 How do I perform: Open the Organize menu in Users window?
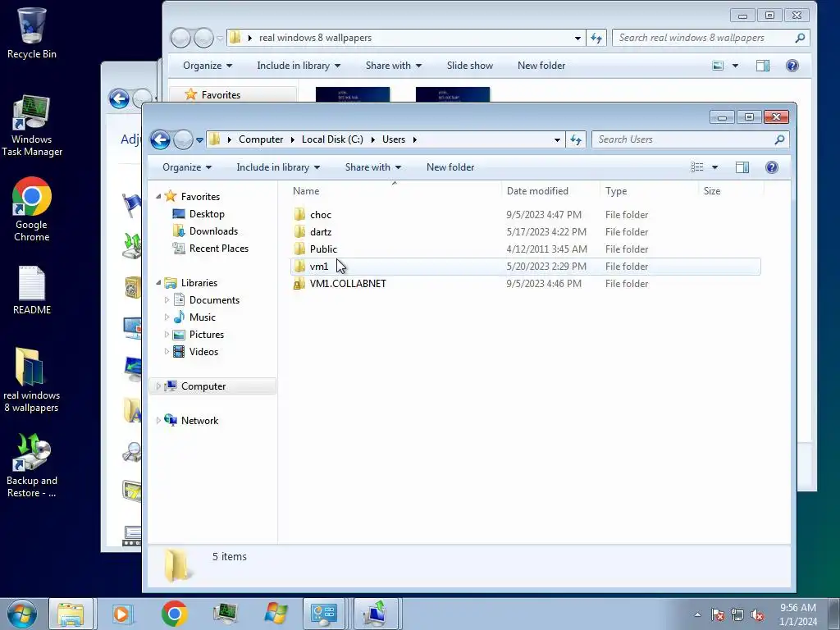click(187, 167)
